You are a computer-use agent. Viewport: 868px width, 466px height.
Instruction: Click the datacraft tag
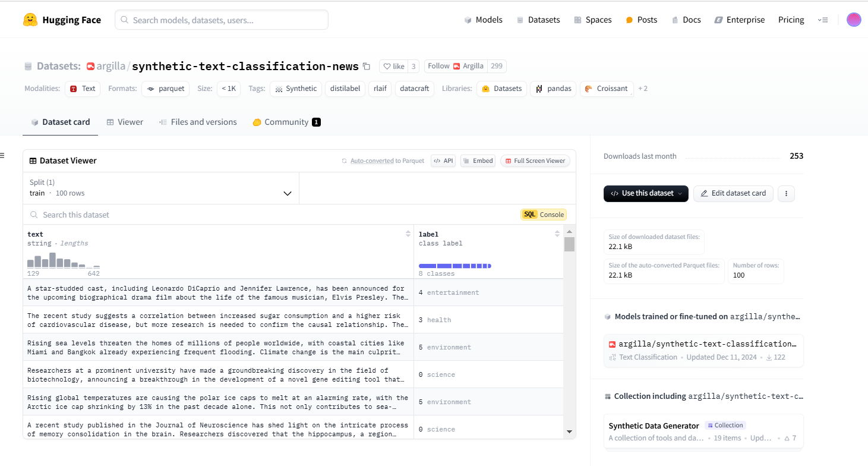pos(415,89)
